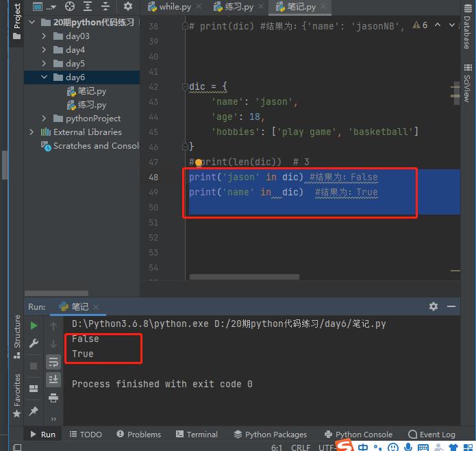Open the Structure side panel
Screen dimensions: 476x451
pyautogui.click(x=17, y=337)
